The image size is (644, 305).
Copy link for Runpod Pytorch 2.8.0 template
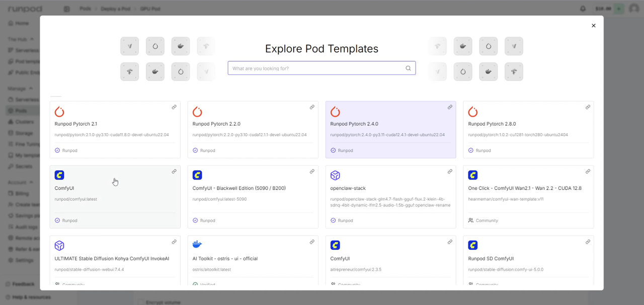[588, 107]
